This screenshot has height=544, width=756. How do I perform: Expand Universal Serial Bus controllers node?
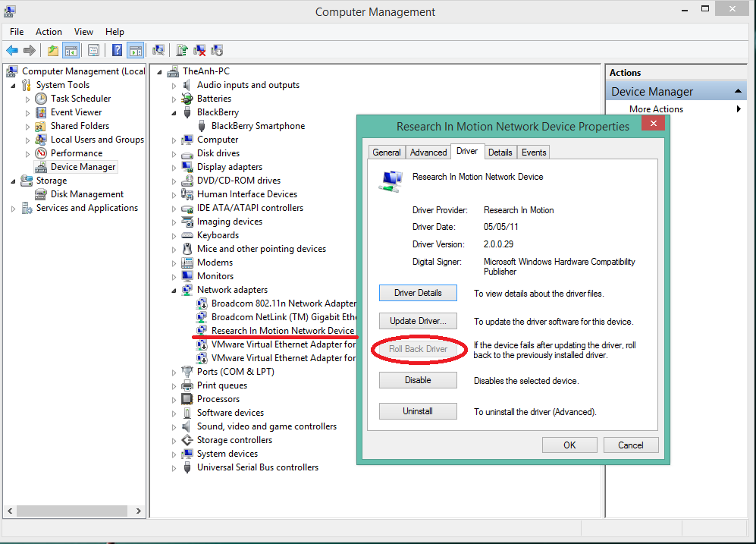point(174,468)
